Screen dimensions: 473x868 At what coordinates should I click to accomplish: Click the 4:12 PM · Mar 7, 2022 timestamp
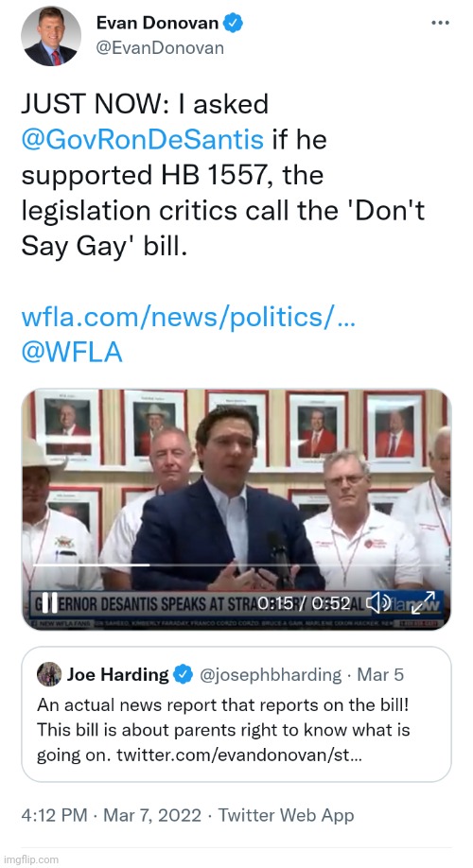click(x=111, y=815)
